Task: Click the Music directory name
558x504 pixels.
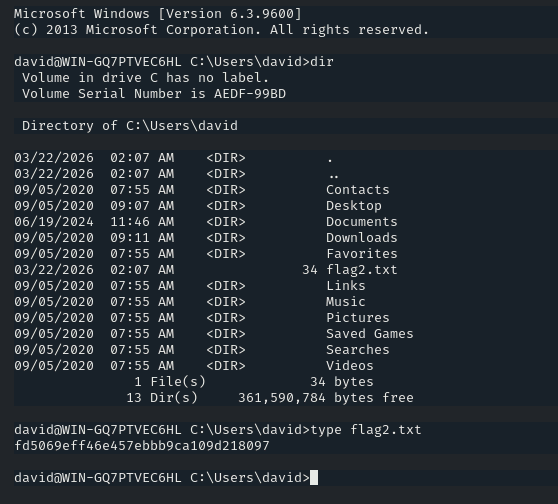Action: (x=346, y=302)
